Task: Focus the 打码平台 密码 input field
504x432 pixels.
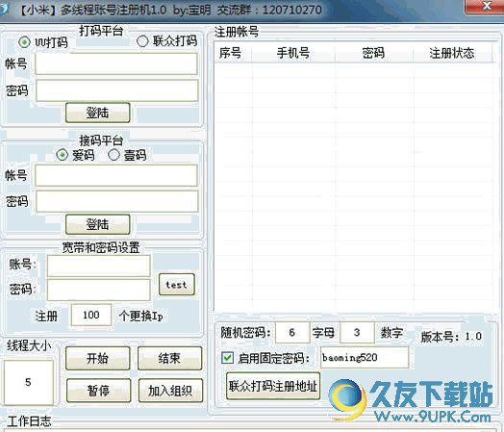Action: 117,90
